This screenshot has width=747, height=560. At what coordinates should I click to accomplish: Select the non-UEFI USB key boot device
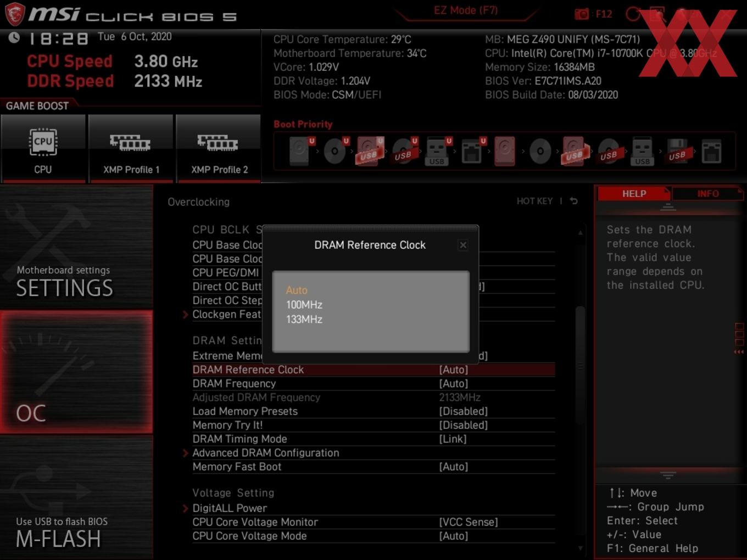pos(642,151)
